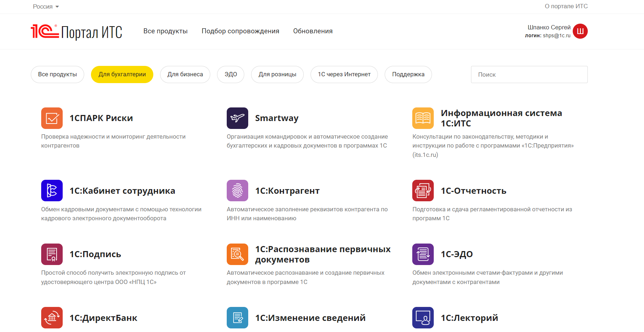
Task: Click description 'Автоматическое распознавание и создание первичных'
Action: click(306, 278)
